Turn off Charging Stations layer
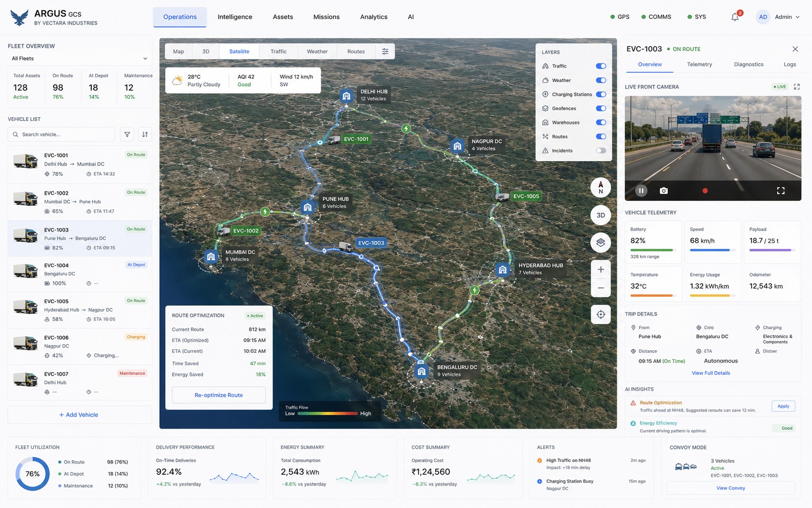This screenshot has height=508, width=812. pos(601,94)
